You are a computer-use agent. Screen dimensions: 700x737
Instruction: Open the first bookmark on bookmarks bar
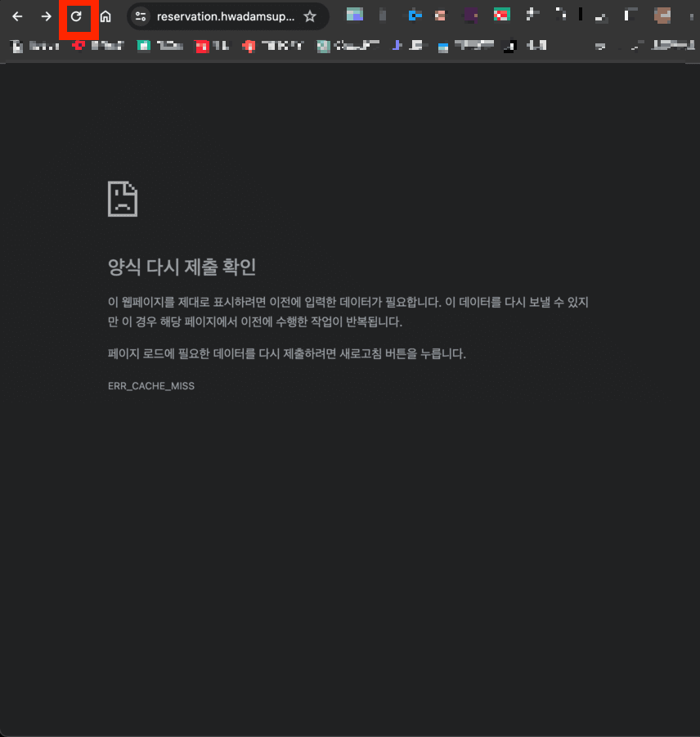click(x=16, y=47)
